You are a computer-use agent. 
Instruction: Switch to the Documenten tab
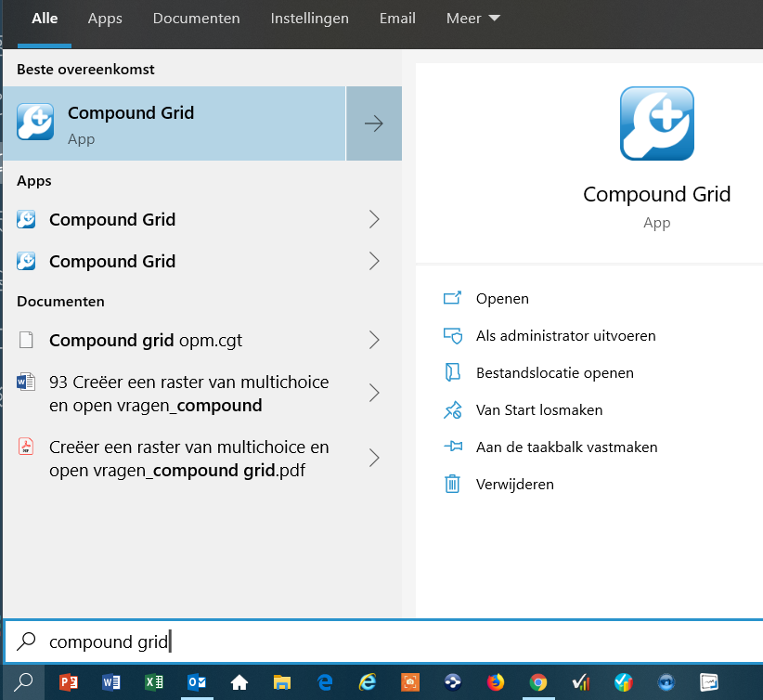coord(196,19)
